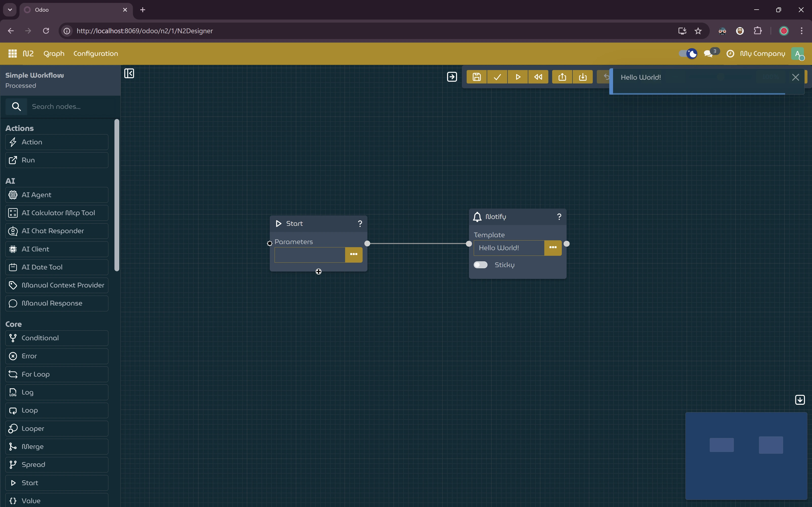Click the Search nodes input field
Screen dimensions: 812x507
point(70,107)
